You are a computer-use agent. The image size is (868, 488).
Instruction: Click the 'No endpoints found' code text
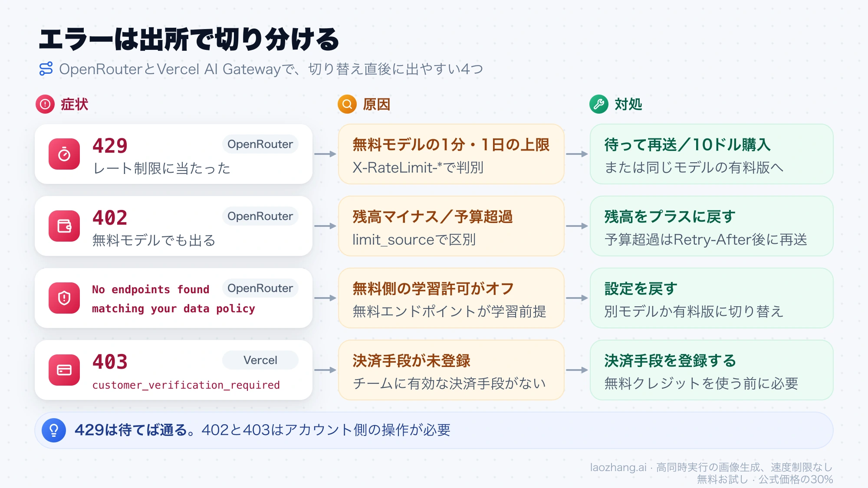[x=151, y=289]
